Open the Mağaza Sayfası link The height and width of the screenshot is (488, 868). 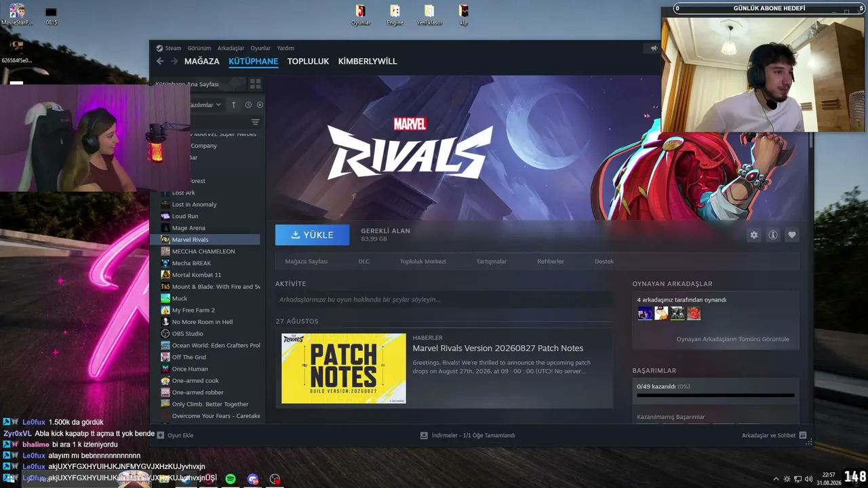(x=307, y=262)
